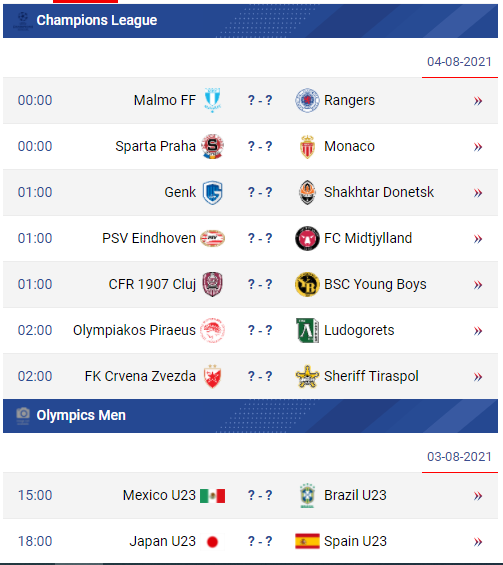
Task: Open Malmo FF vs Rangers details arrow
Action: pyautogui.click(x=478, y=101)
